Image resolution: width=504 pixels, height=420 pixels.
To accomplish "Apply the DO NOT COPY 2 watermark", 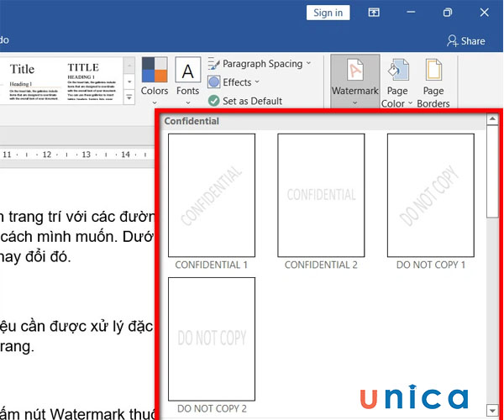I will (212, 339).
